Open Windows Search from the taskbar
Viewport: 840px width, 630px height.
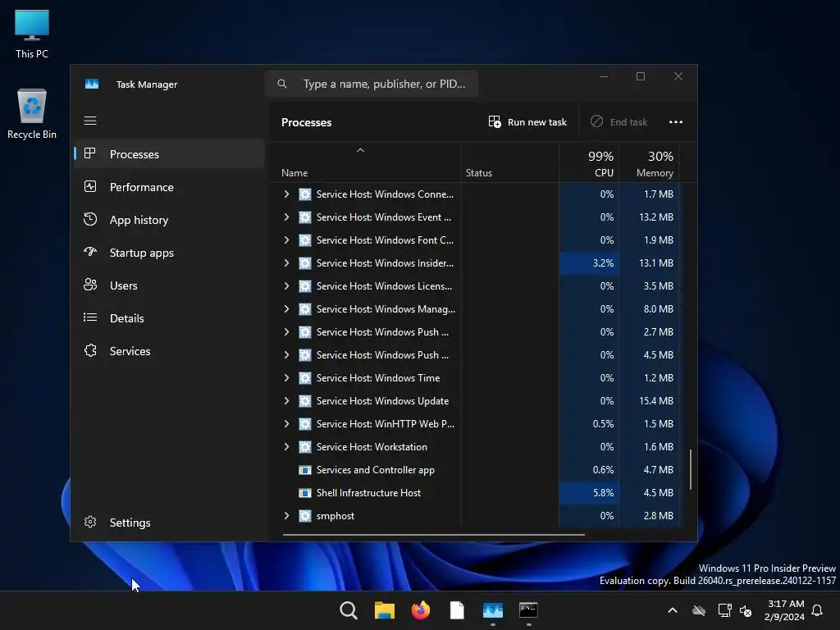[348, 610]
